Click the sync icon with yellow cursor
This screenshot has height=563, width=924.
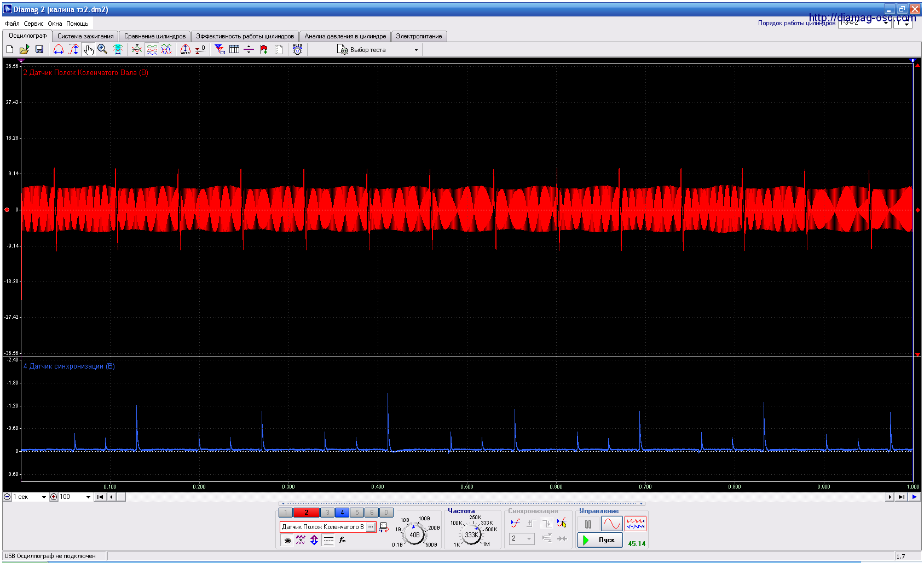pyautogui.click(x=562, y=523)
